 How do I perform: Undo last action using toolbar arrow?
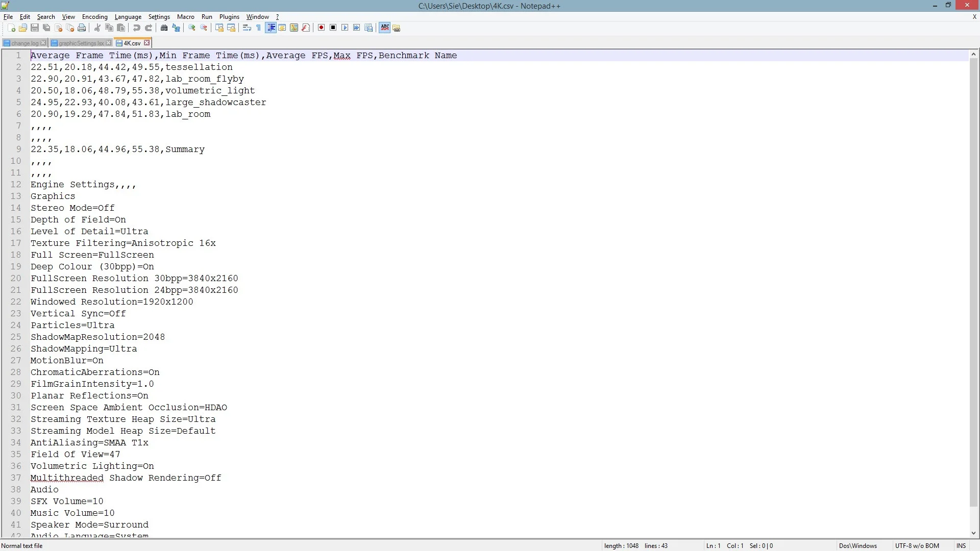[x=137, y=28]
